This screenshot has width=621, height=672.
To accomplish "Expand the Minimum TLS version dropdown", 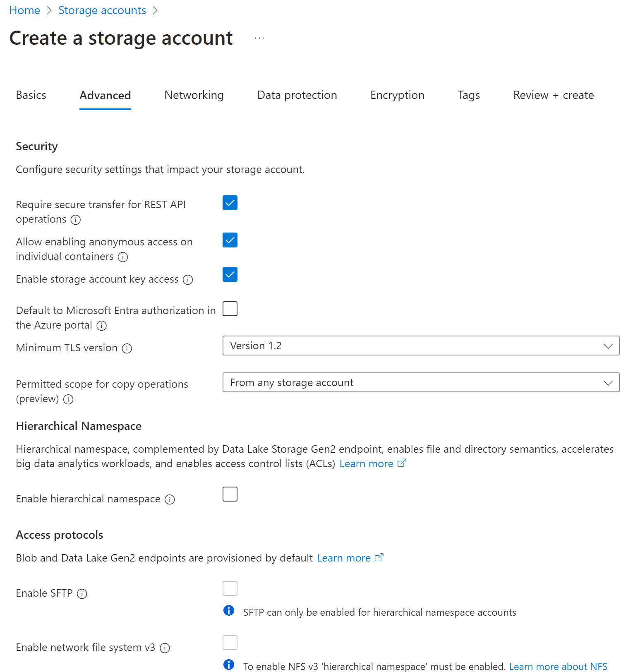I will click(x=421, y=346).
